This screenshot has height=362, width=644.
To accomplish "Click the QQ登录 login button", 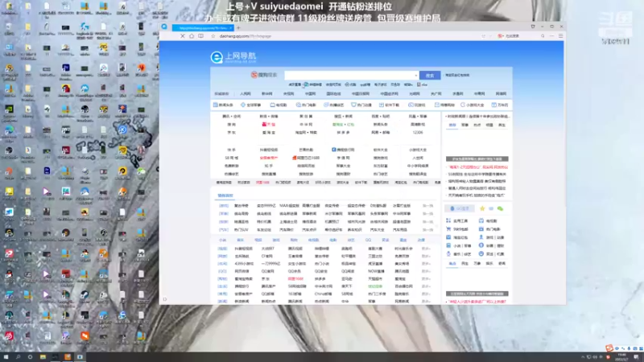I will point(460,208).
